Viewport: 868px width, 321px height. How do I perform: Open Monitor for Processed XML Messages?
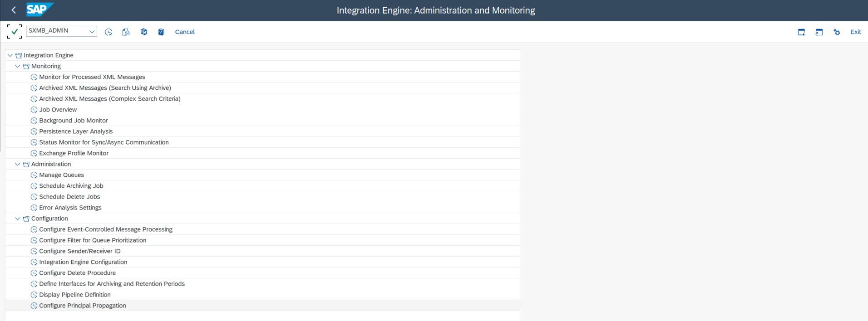[x=92, y=77]
